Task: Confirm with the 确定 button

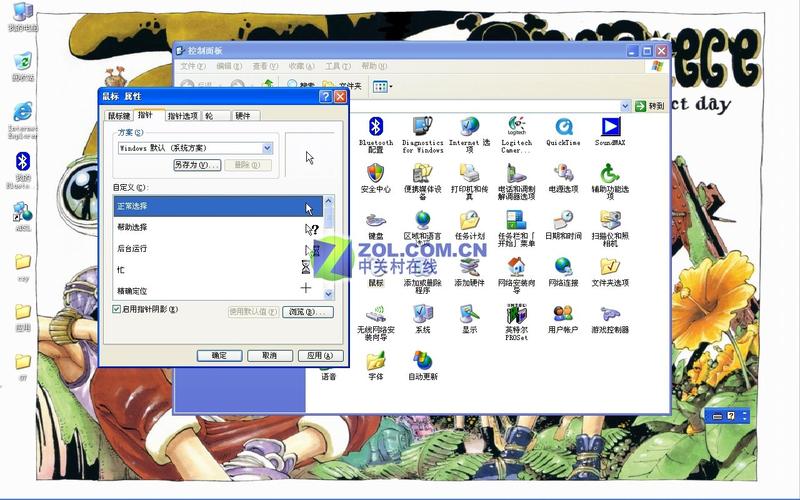Action: pos(219,356)
